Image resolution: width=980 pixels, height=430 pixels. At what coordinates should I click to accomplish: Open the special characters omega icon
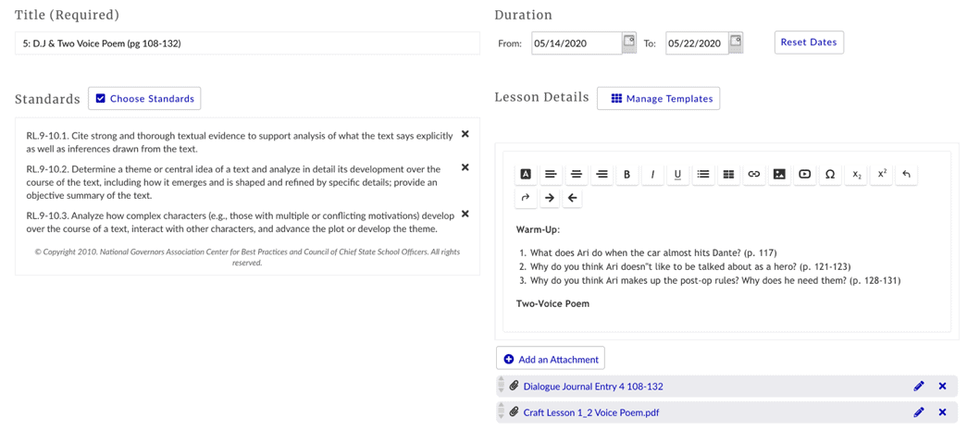[x=830, y=174]
